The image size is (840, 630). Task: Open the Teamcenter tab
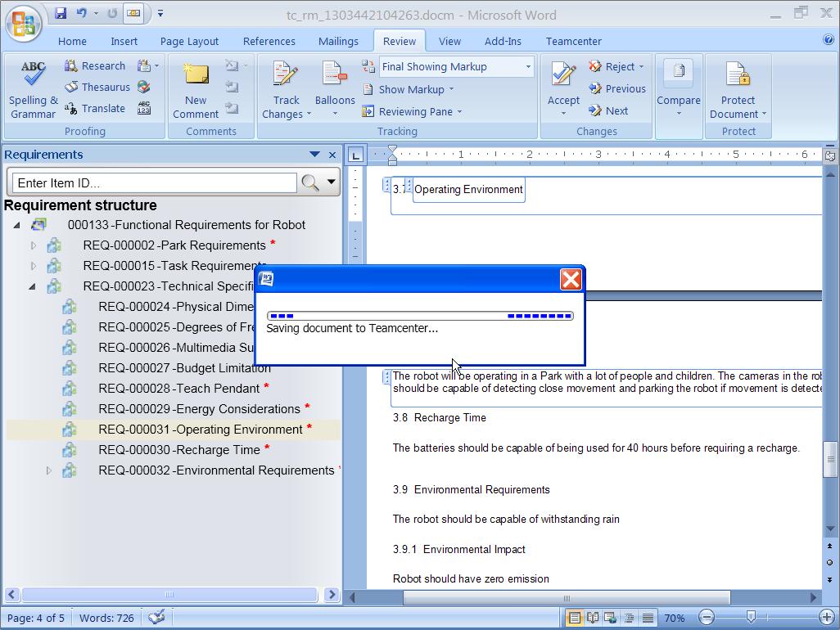click(x=573, y=41)
